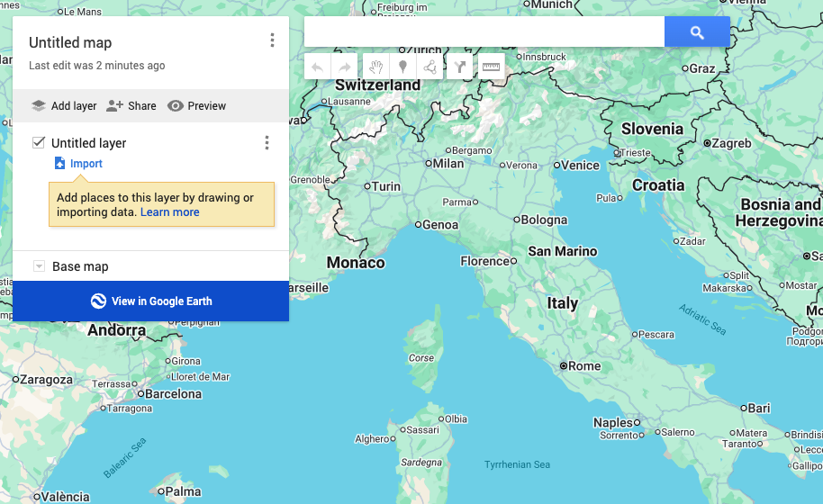This screenshot has height=504, width=823.
Task: Click the Monaco label on map
Action: click(356, 263)
